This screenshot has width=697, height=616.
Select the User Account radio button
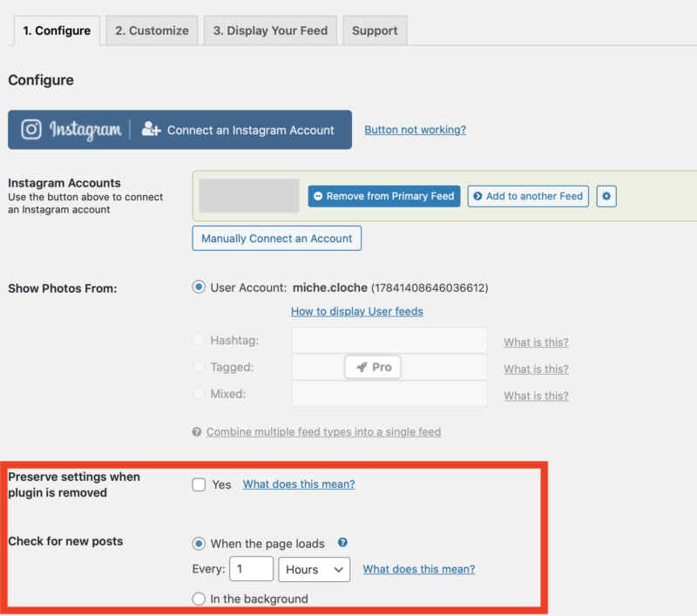click(199, 288)
